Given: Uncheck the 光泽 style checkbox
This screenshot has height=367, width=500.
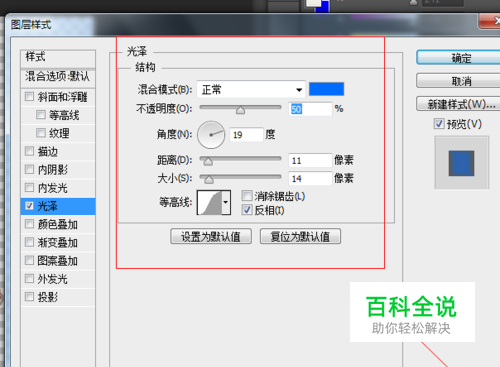Looking at the screenshot, I should pyautogui.click(x=29, y=206).
